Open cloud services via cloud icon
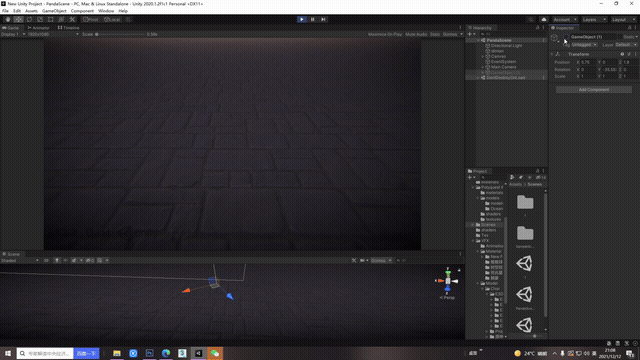This screenshot has width=640, height=360. tap(544, 20)
